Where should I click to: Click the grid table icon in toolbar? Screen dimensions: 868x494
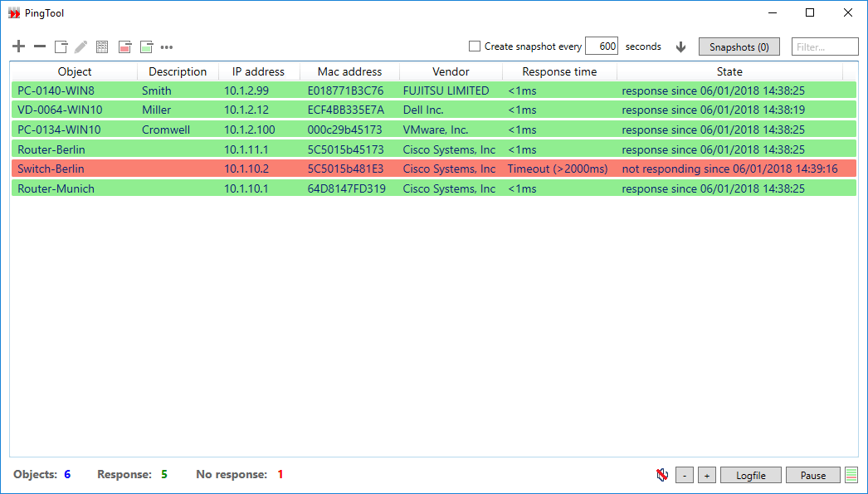(103, 47)
